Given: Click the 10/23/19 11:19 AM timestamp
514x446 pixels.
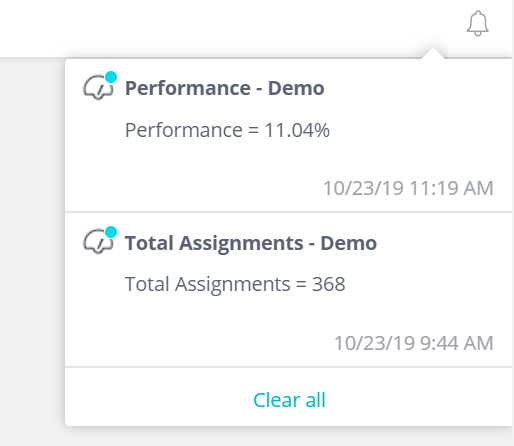Looking at the screenshot, I should tap(408, 188).
